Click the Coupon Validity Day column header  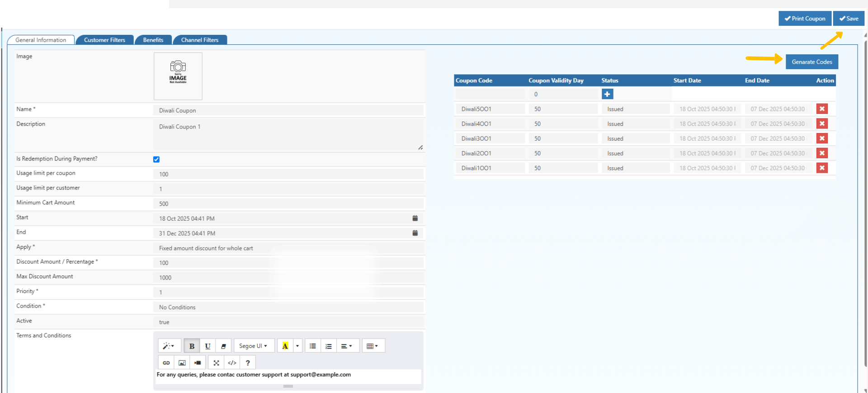click(x=556, y=80)
